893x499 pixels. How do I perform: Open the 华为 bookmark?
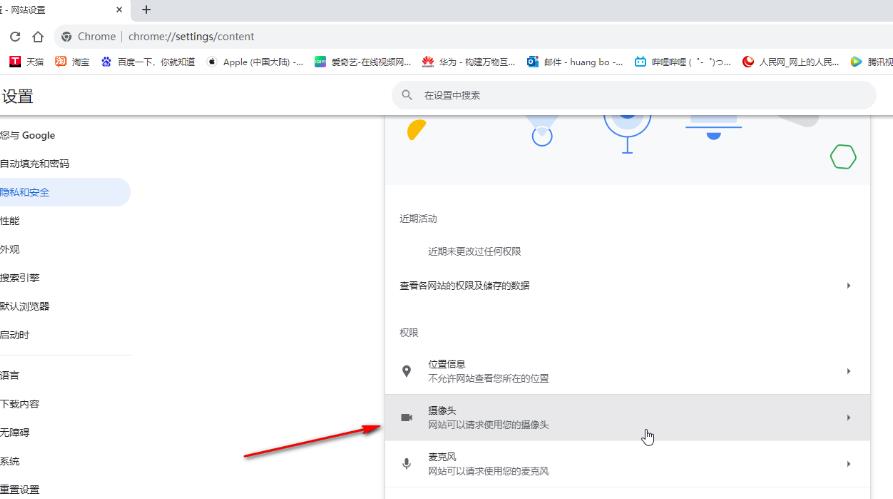468,62
